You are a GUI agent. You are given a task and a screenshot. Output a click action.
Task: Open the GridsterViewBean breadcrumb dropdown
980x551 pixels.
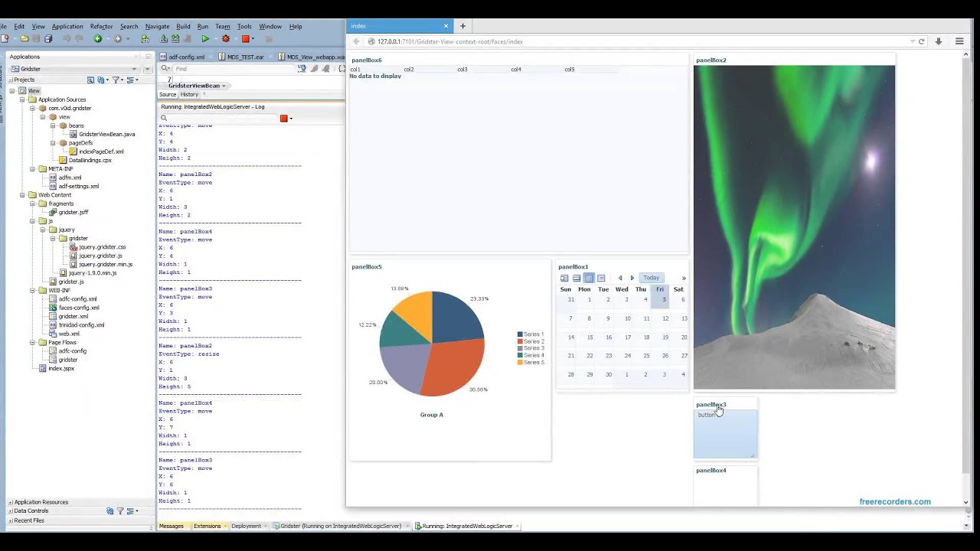coord(224,86)
